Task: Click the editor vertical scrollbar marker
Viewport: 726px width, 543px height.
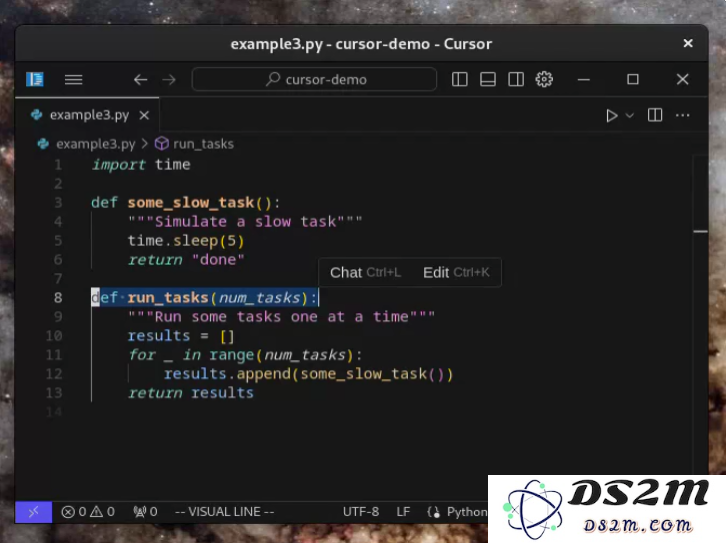Action: (700, 231)
